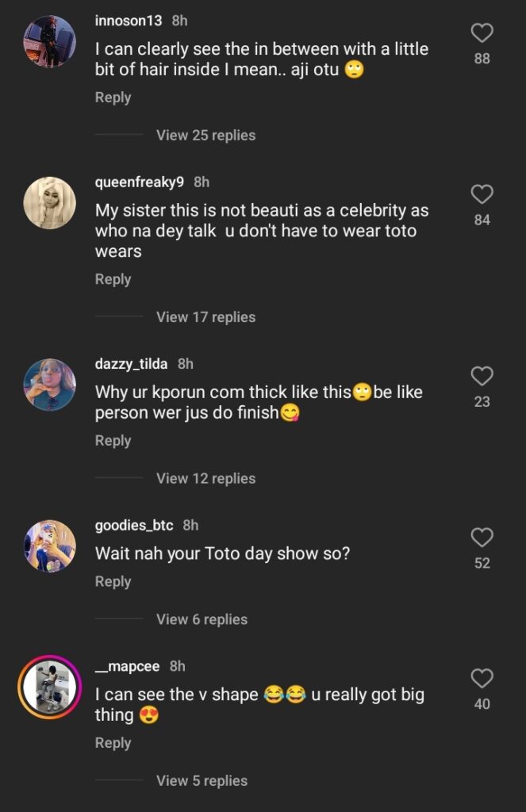Expand View 25 replies
Viewport: 526px width, 812px height.
click(205, 135)
